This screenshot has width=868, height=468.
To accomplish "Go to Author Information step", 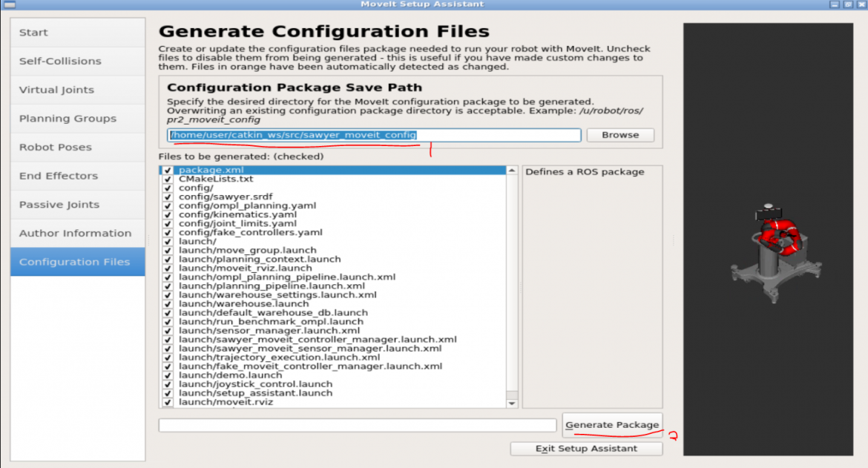I will pyautogui.click(x=77, y=234).
